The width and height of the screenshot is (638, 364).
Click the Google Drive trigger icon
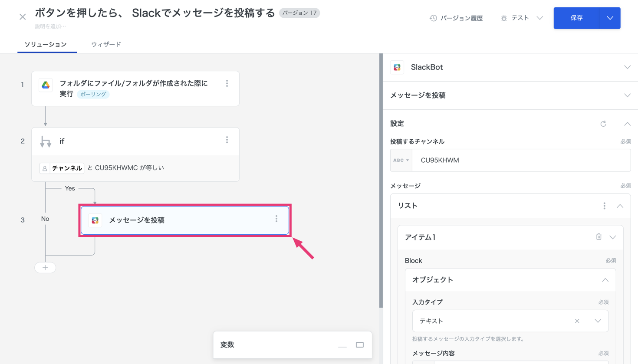coord(46,85)
